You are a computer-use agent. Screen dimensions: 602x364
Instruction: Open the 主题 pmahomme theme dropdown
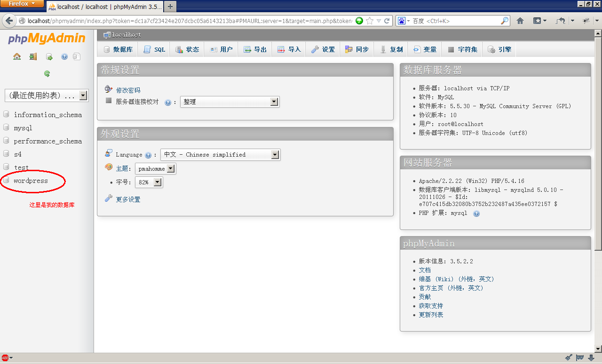coord(155,169)
